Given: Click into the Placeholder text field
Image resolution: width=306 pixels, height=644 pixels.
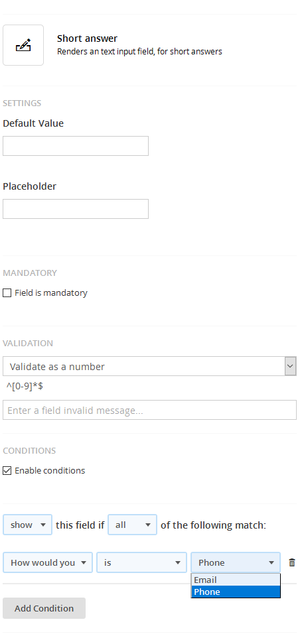Looking at the screenshot, I should tap(76, 209).
